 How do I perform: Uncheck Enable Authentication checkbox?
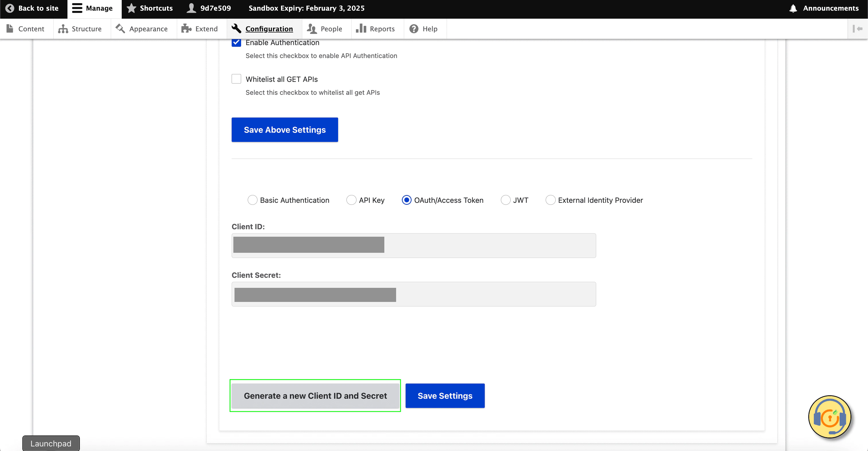pos(236,43)
